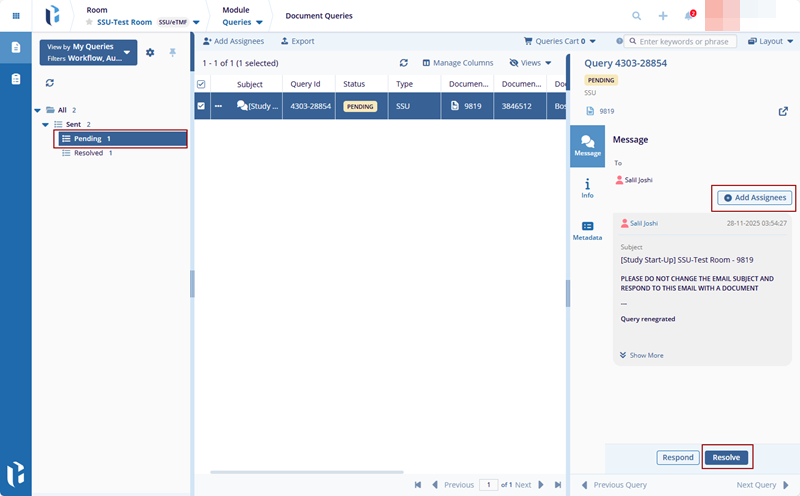Screen dimensions: 800x496
Task: Click the plus add icon in header
Action: pos(663,16)
